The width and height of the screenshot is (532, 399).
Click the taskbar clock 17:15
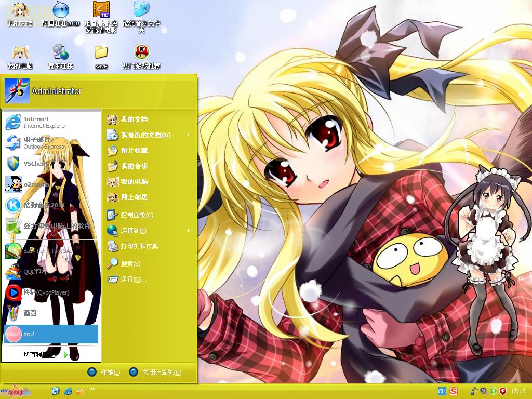(518, 391)
